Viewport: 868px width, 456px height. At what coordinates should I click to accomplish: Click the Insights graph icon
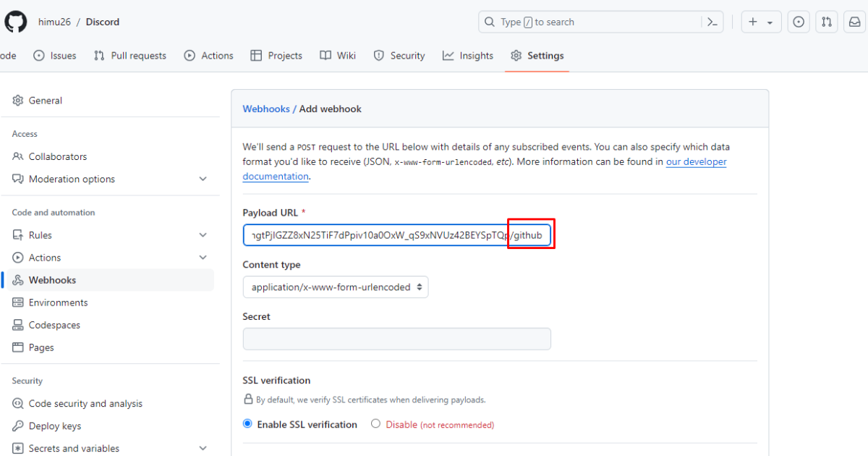[x=448, y=56]
